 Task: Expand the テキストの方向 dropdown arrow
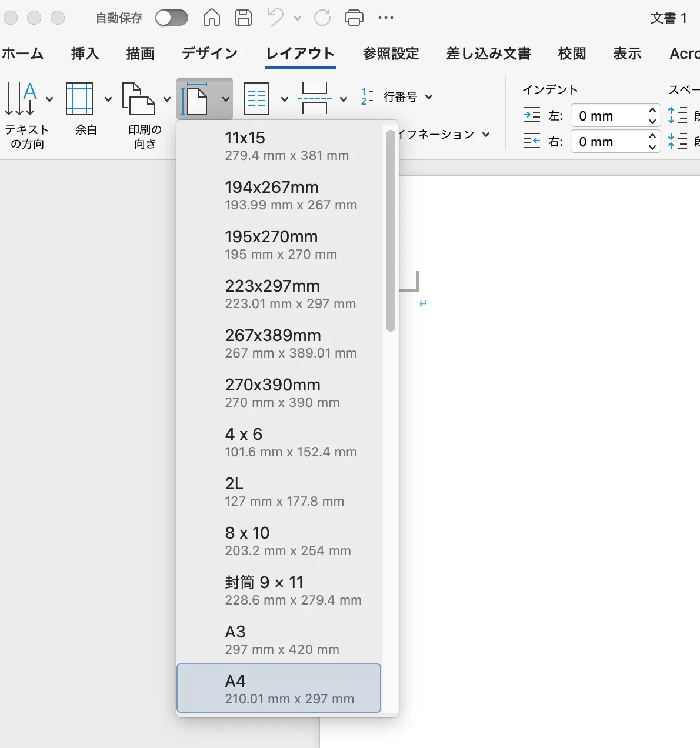49,99
